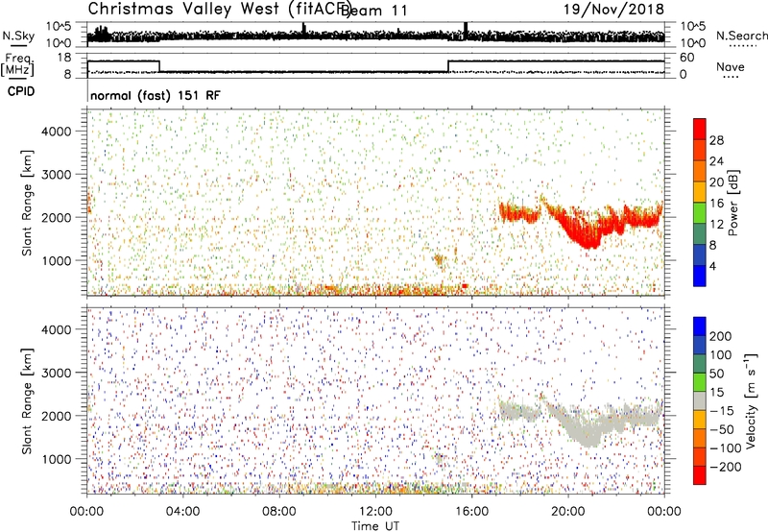Click the '60' Nave axis value

[687, 58]
